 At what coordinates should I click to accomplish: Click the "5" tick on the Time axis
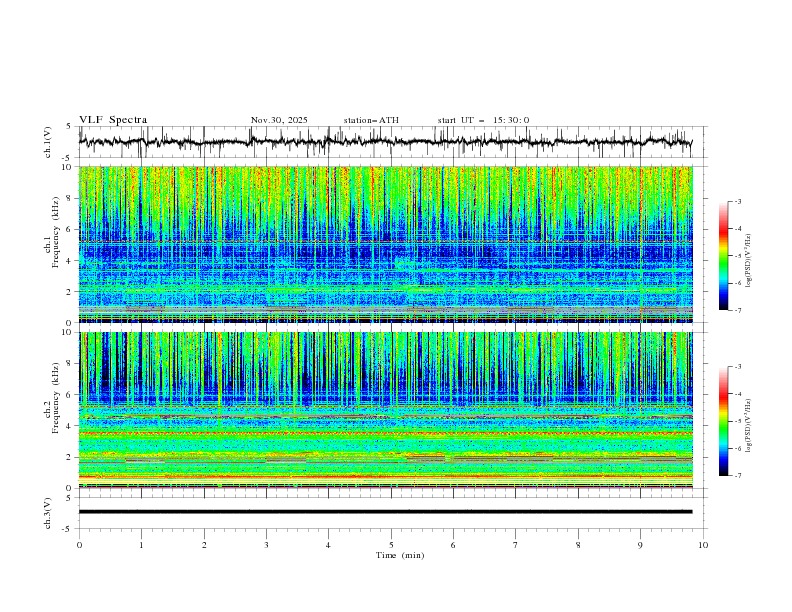[391, 545]
